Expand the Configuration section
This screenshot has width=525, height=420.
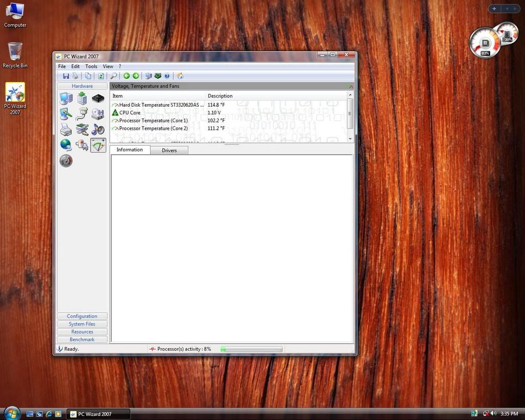point(82,316)
